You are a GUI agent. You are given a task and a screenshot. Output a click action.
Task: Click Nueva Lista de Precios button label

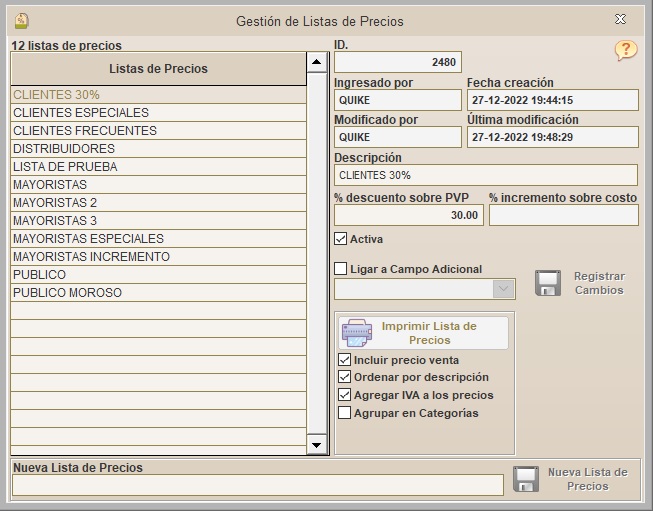click(x=588, y=479)
